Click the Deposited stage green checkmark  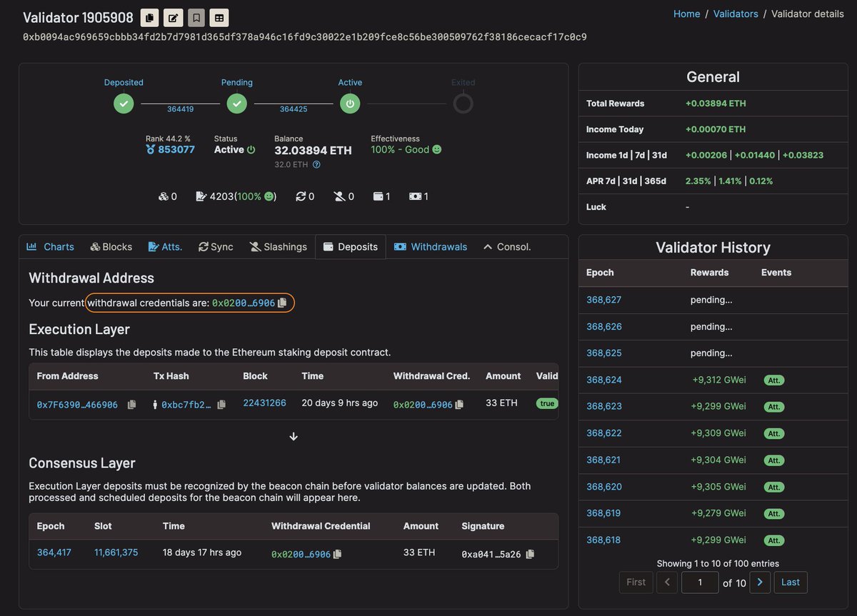(123, 103)
